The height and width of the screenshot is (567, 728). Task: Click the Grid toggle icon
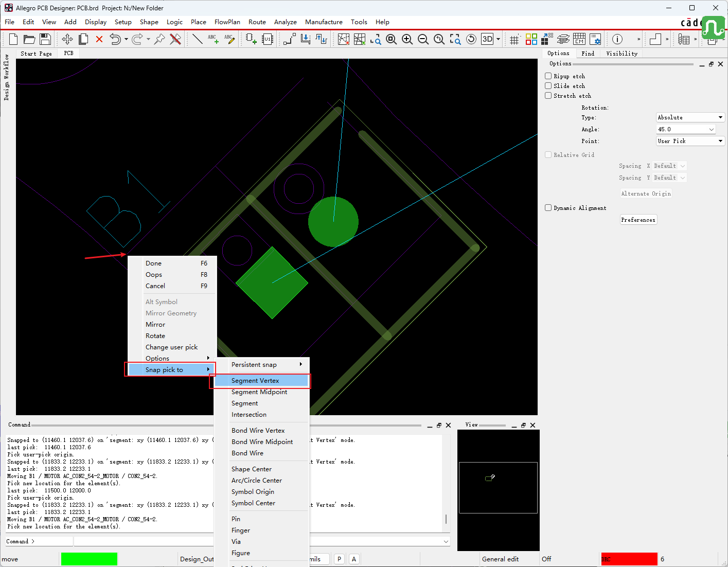[514, 39]
